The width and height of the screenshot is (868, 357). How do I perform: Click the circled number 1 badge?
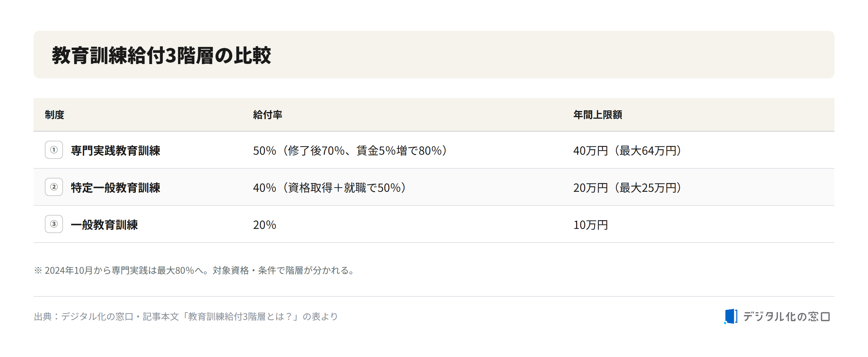coord(54,150)
